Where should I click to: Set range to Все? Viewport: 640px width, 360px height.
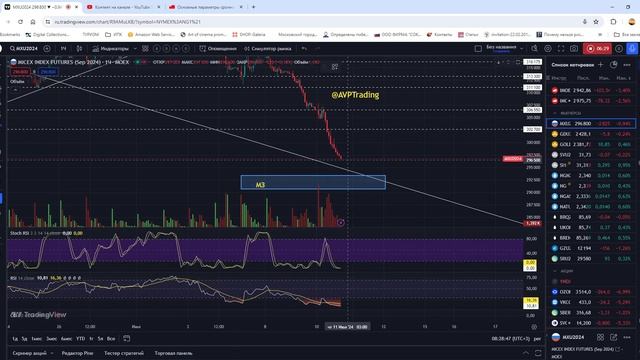pyautogui.click(x=111, y=339)
